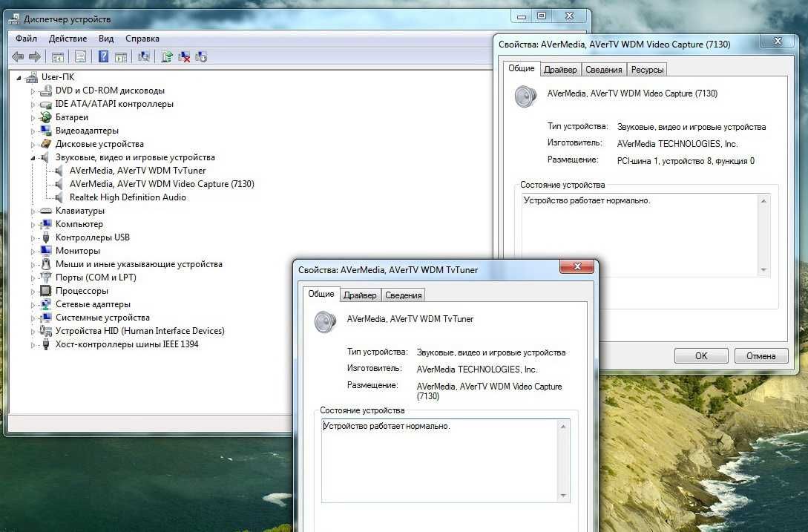Click the Сетевые адаптеры network icon
The width and height of the screenshot is (808, 532).
click(x=46, y=305)
